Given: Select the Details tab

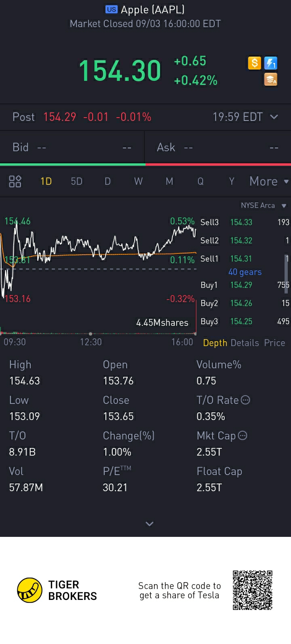Looking at the screenshot, I should point(245,343).
